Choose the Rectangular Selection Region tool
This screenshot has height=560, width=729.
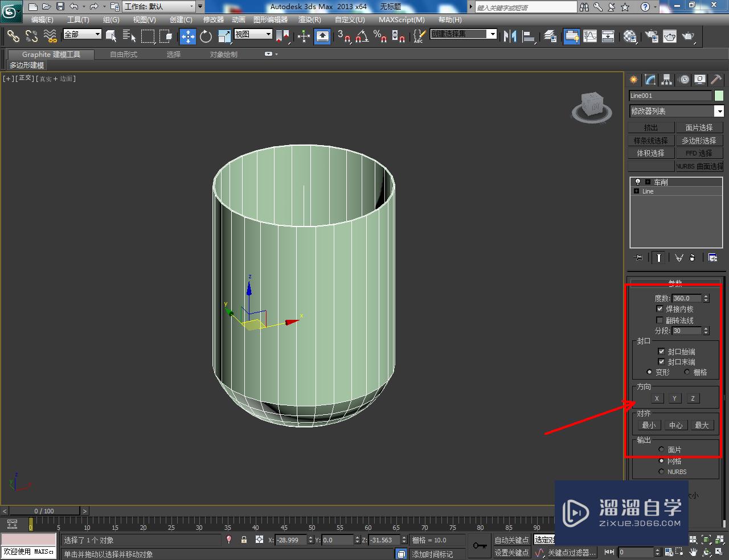148,36
